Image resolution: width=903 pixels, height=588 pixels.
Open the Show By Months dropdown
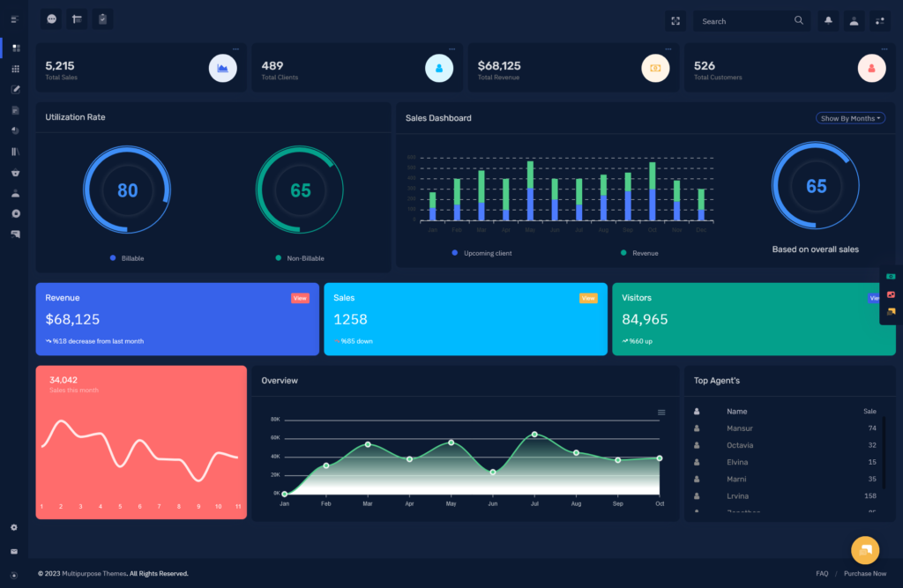tap(851, 118)
